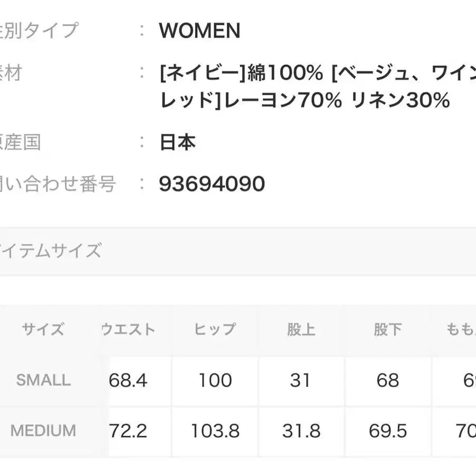The image size is (476, 476).
Task: Choose the SMALL size row label
Action: point(43,380)
